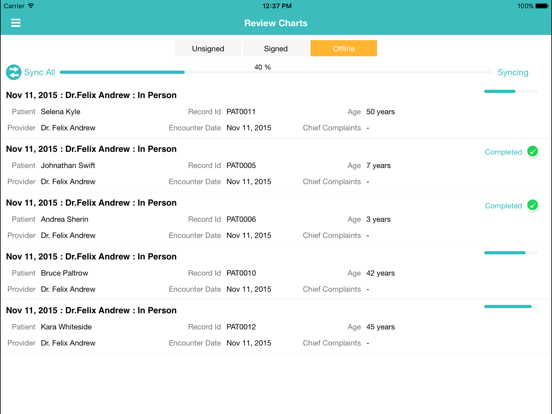
Task: Click patient name Johnathan Swift
Action: coord(68,165)
